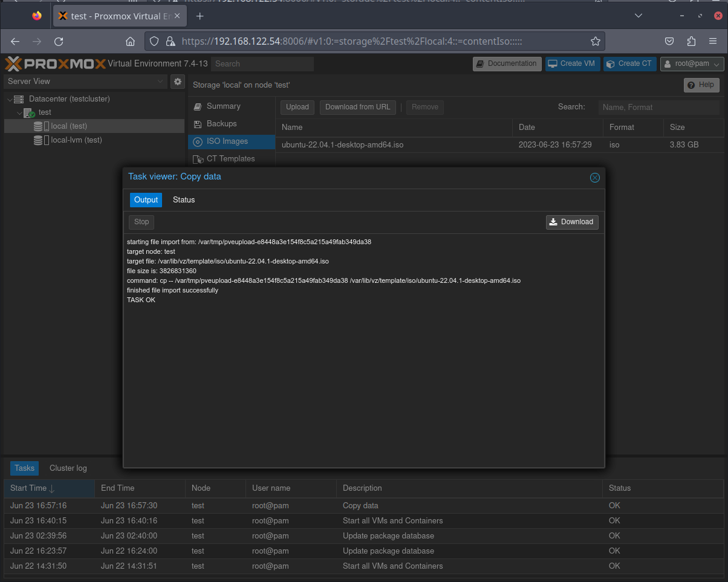Open the Summary storage menu item

pyautogui.click(x=232, y=106)
